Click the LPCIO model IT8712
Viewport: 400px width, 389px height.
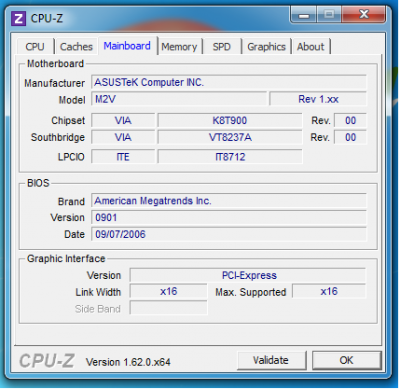pos(230,157)
